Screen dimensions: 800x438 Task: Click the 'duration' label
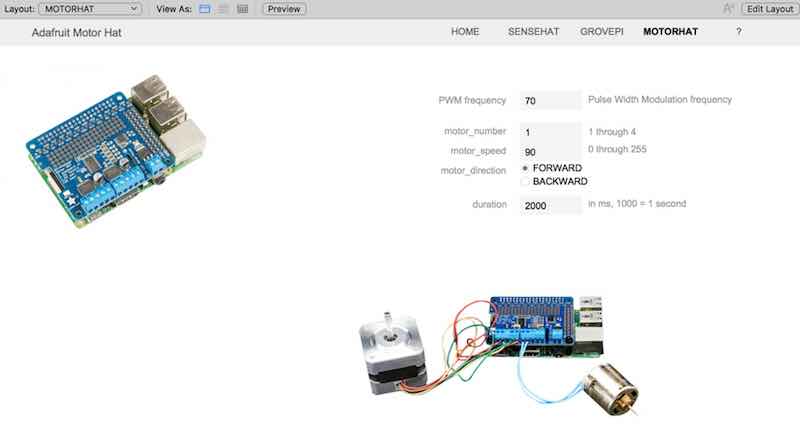(489, 204)
